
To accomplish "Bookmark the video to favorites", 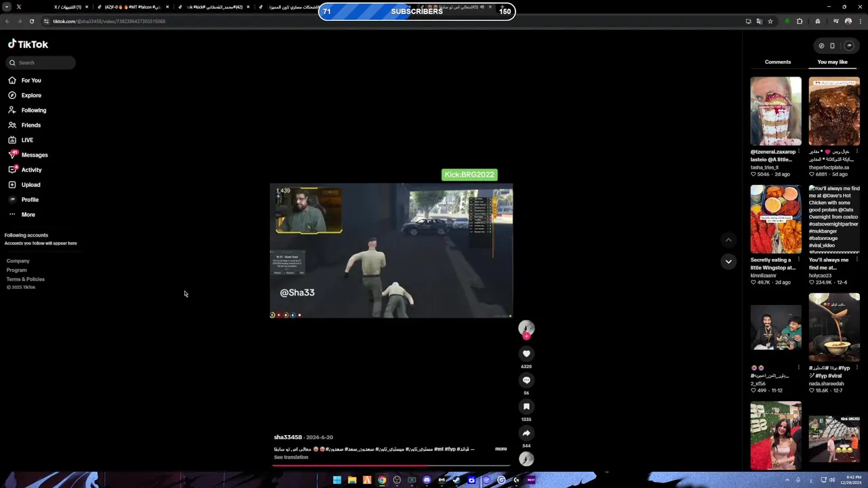I will tap(526, 407).
